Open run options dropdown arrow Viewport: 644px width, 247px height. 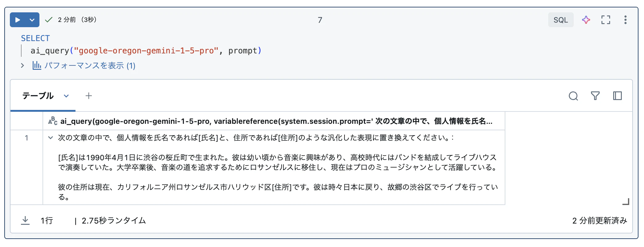pos(32,20)
